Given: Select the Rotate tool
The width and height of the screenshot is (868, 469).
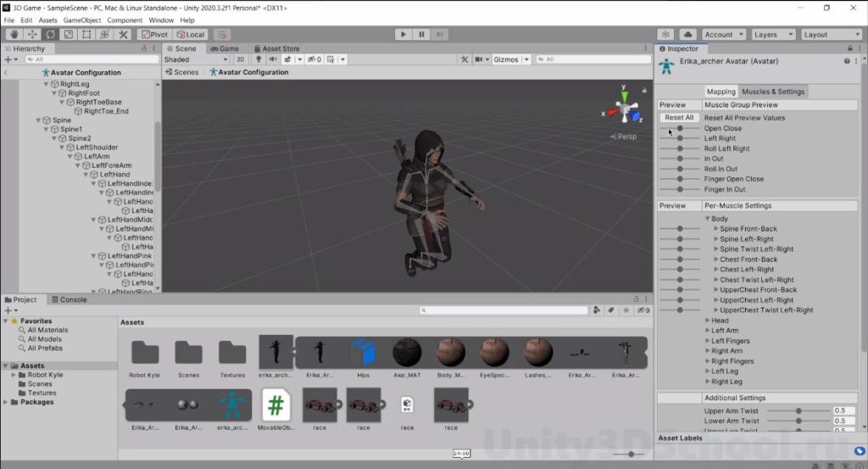Looking at the screenshot, I should [50, 34].
